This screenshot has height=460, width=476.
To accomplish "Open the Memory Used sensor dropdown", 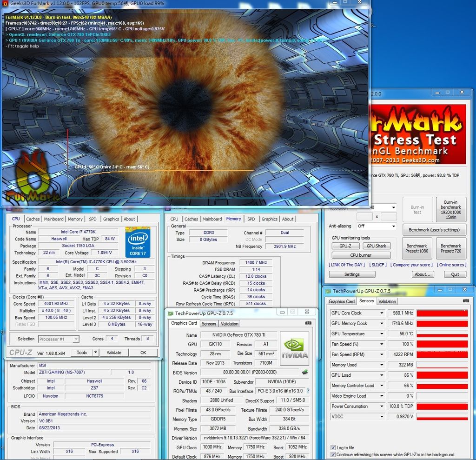I will (382, 365).
